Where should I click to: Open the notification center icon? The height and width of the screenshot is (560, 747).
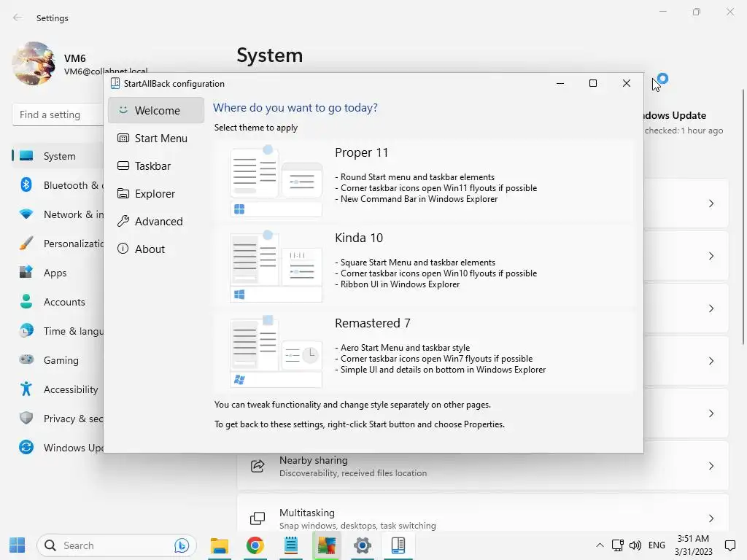click(x=729, y=545)
